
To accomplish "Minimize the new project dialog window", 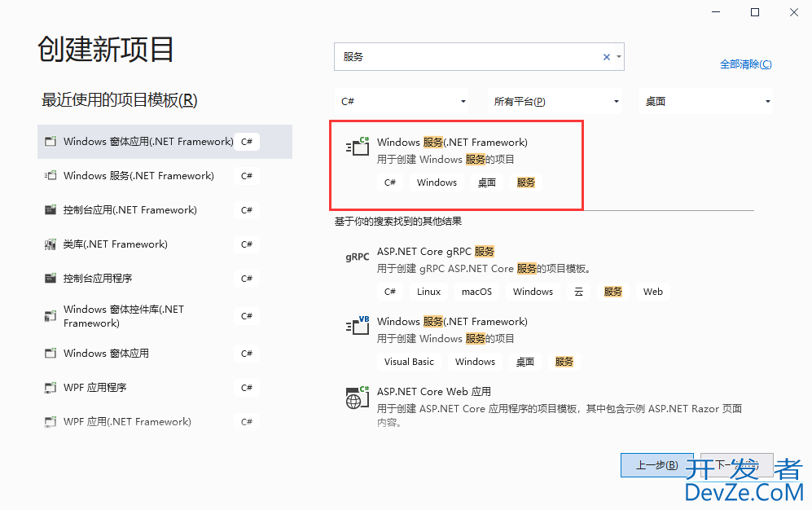I will pyautogui.click(x=716, y=12).
